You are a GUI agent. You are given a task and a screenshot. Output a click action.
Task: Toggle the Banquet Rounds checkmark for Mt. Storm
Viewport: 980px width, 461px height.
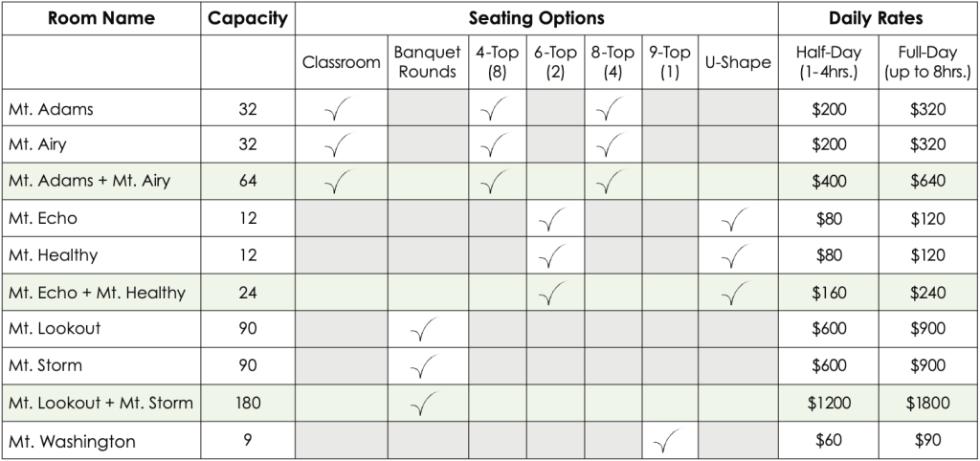tap(421, 367)
